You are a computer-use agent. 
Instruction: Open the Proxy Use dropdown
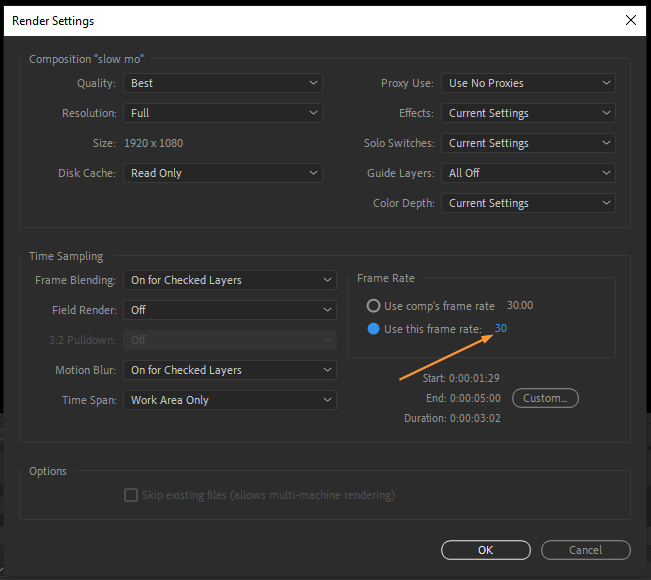coord(528,83)
